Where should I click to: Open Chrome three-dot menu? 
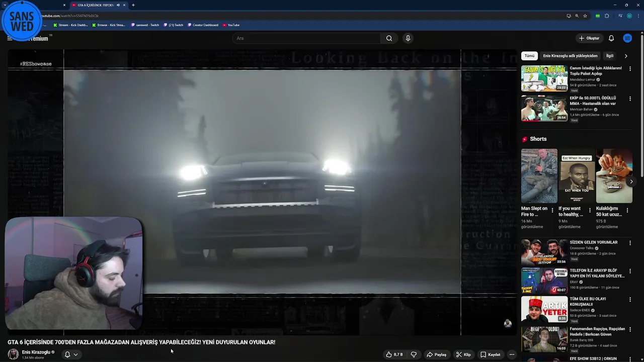click(x=638, y=16)
